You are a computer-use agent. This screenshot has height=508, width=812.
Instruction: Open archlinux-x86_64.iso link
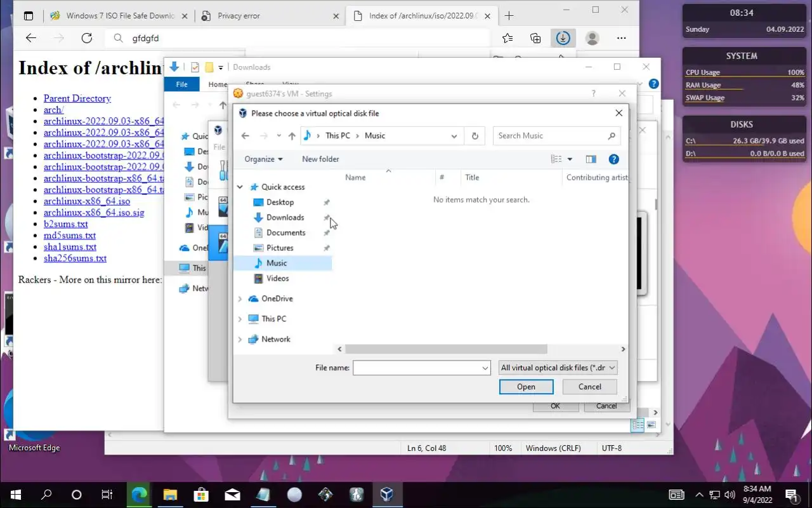point(87,201)
